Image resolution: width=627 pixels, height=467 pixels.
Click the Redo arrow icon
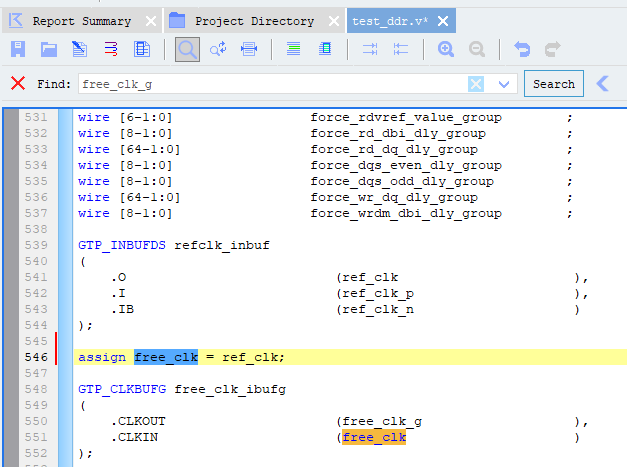[x=553, y=49]
